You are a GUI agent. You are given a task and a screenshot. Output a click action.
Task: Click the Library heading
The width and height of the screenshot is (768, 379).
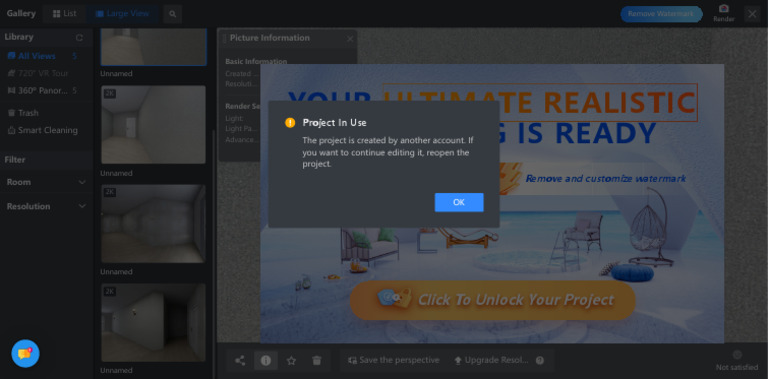point(19,37)
